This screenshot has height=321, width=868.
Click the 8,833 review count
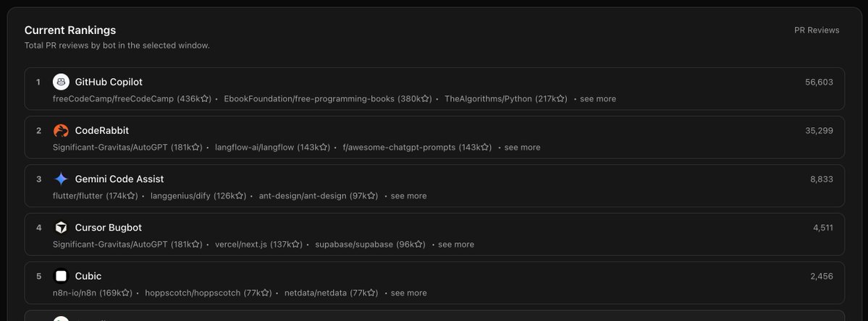(822, 179)
